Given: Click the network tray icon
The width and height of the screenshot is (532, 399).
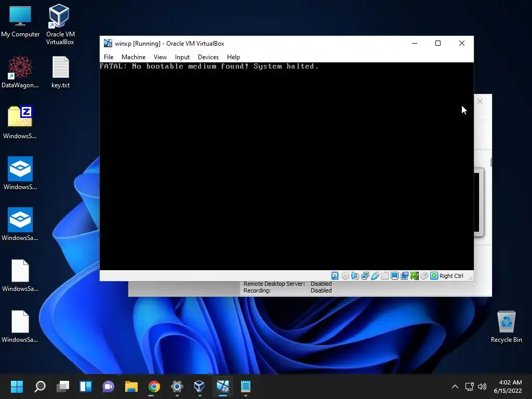Looking at the screenshot, I should (470, 387).
